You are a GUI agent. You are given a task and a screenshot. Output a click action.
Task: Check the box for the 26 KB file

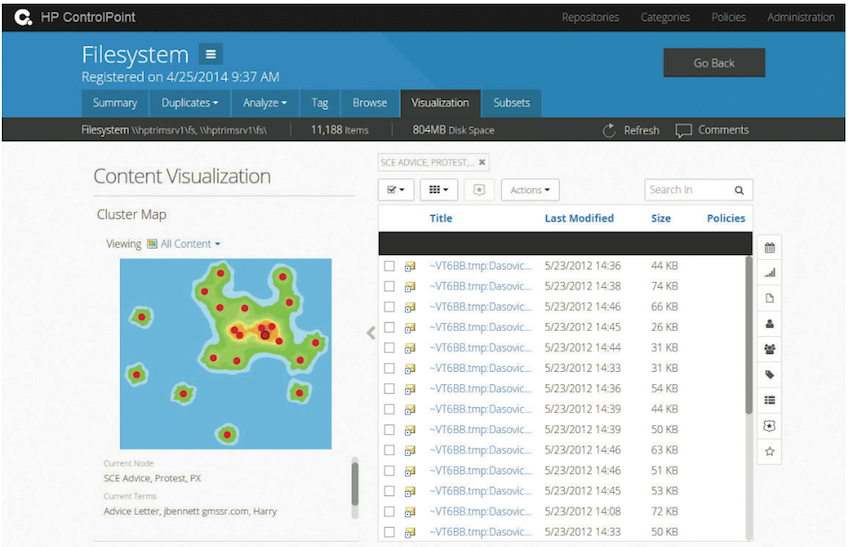click(x=389, y=327)
